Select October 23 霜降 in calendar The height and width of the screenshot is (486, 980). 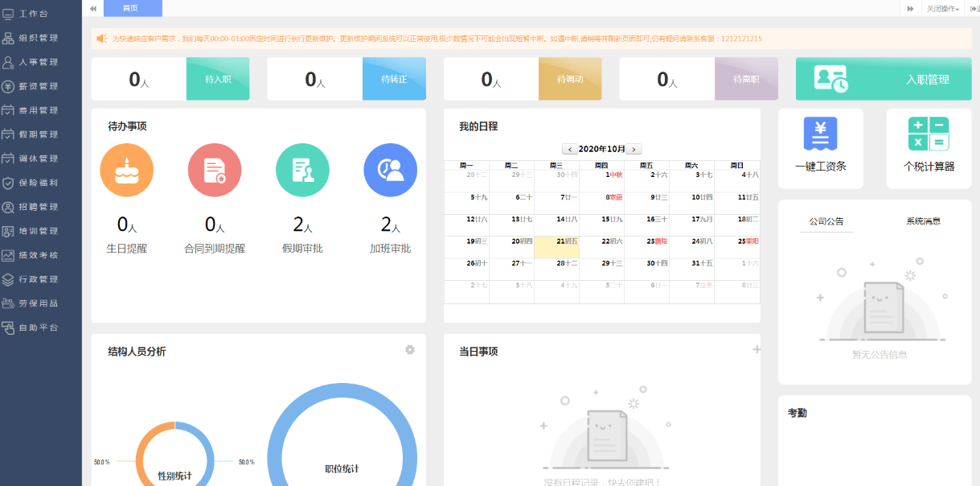[x=646, y=247]
